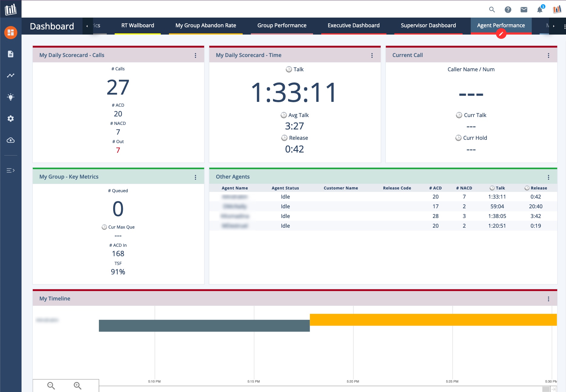Open the reports document sidebar icon
Screen dimensions: 566x392
11,54
